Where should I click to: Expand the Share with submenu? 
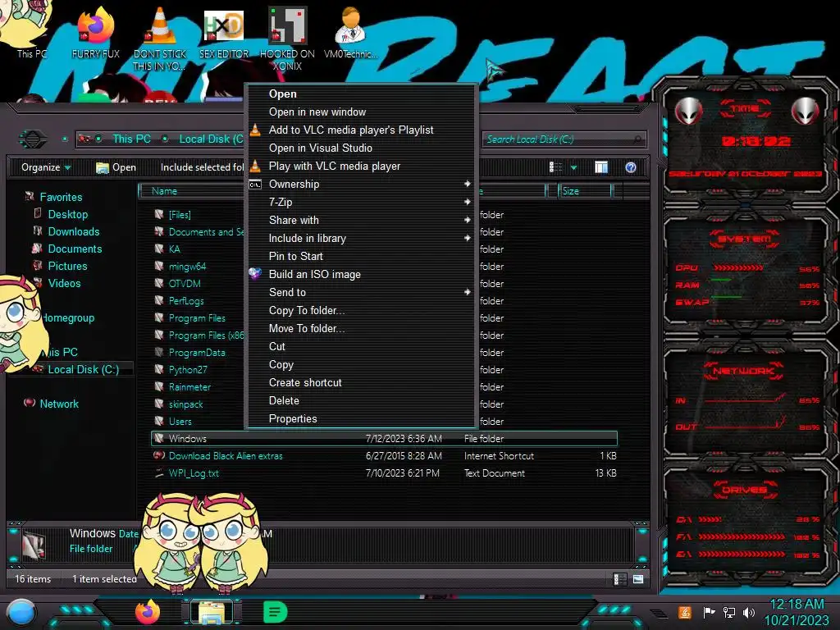(467, 220)
